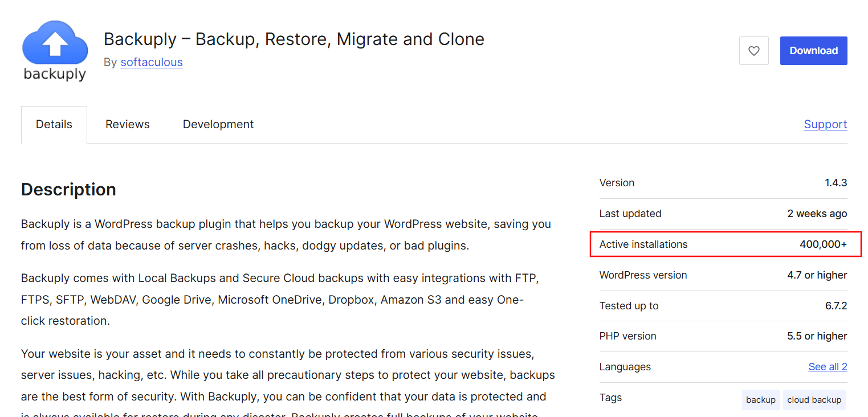Image resolution: width=868 pixels, height=417 pixels.
Task: Click the Backuply cloud logo icon
Action: pyautogui.click(x=55, y=52)
